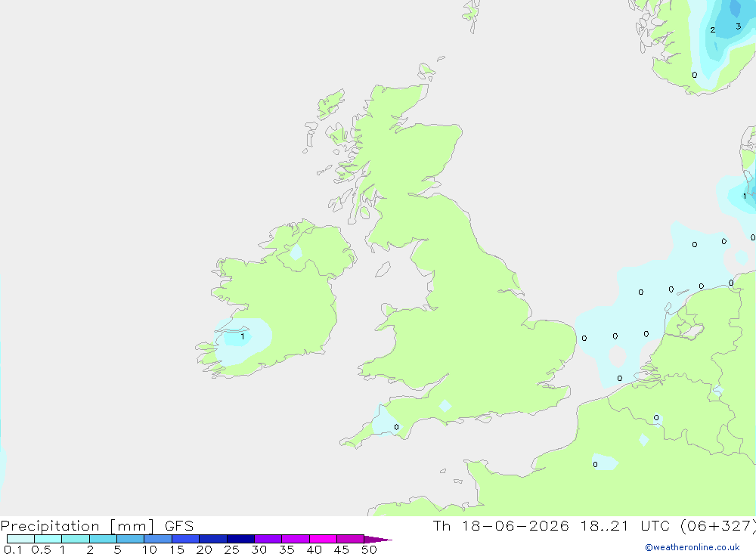This screenshot has width=756, height=554.
Task: Click the 35–40 mm violet legend swatch
Action: click(x=295, y=539)
